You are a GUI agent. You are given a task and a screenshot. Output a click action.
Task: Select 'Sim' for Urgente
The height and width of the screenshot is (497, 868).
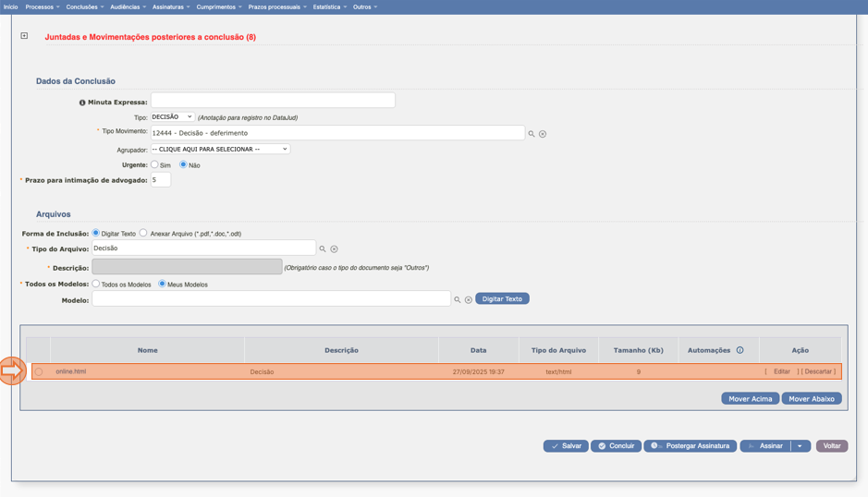(154, 164)
